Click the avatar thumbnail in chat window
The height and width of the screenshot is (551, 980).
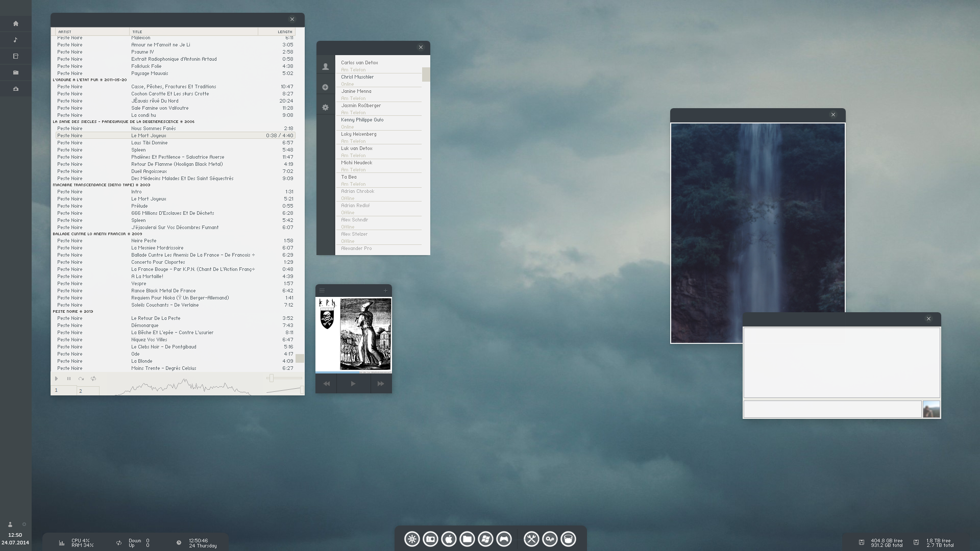[x=931, y=409]
